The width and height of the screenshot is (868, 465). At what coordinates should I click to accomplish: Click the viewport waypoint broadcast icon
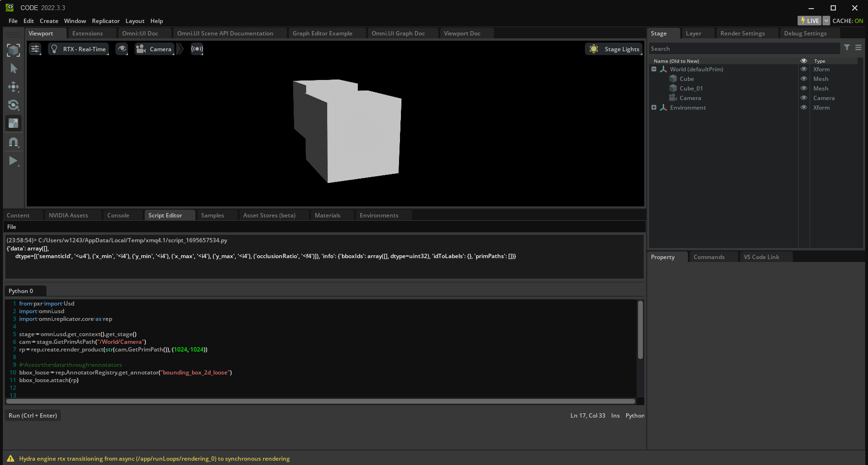197,49
